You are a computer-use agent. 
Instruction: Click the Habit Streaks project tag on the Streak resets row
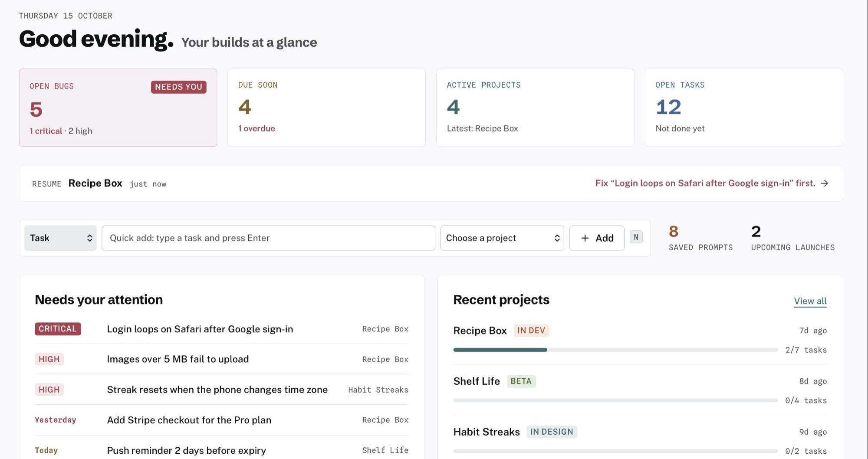(378, 390)
